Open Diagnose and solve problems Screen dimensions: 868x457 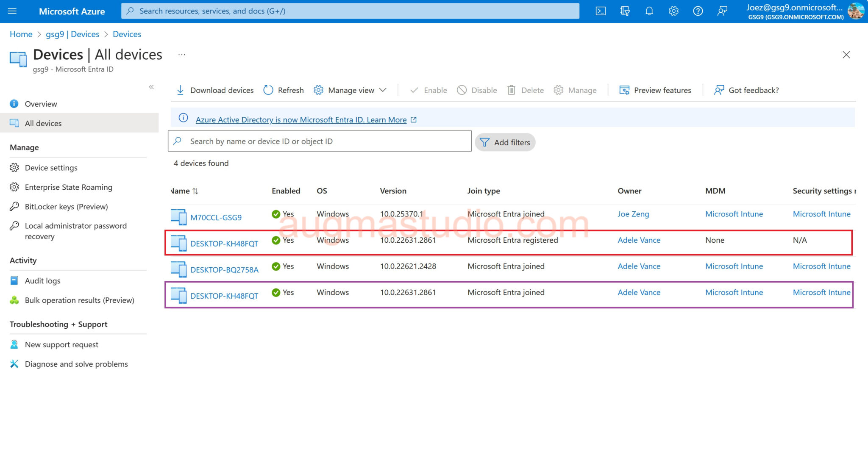tap(76, 364)
